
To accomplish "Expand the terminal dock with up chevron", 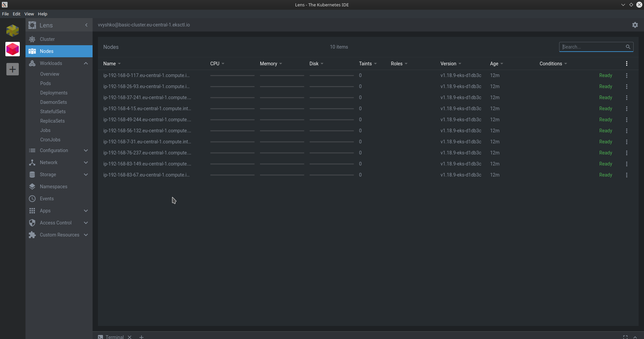I will (x=635, y=337).
